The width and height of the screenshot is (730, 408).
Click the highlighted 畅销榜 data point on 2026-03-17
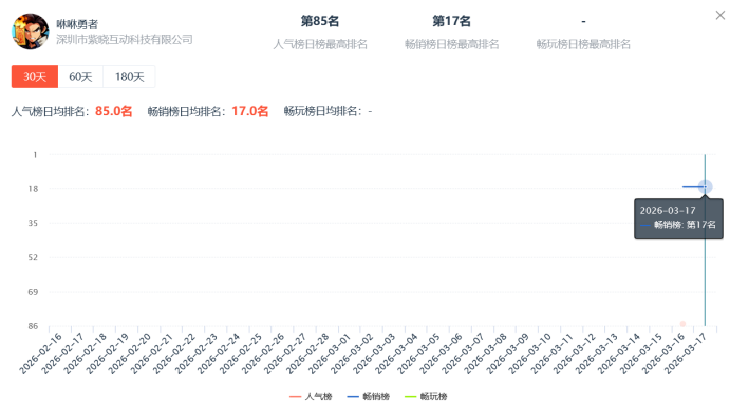click(705, 187)
